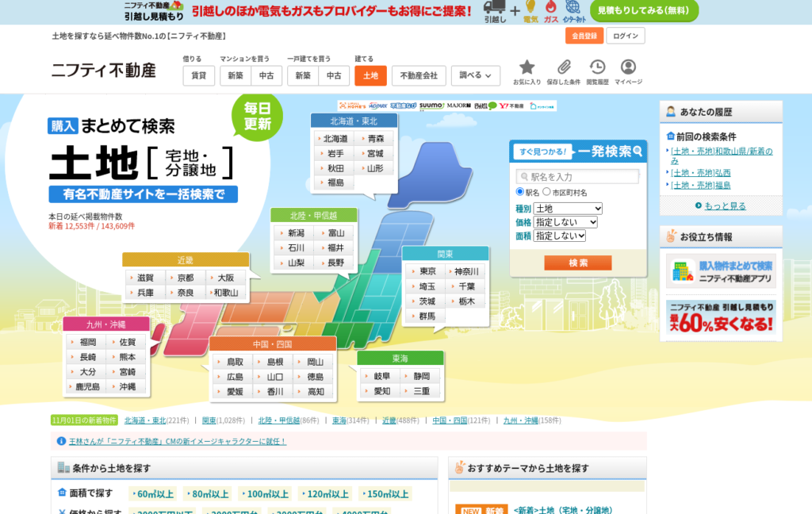Select the 市区町村名 radio button
The height and width of the screenshot is (514, 812).
click(x=546, y=192)
